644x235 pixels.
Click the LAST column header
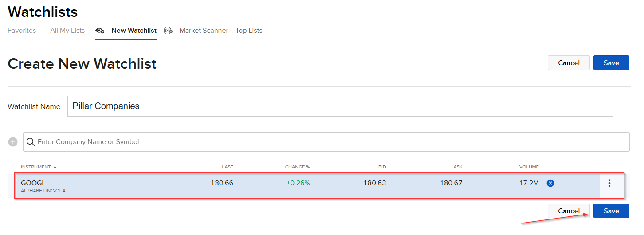click(228, 167)
